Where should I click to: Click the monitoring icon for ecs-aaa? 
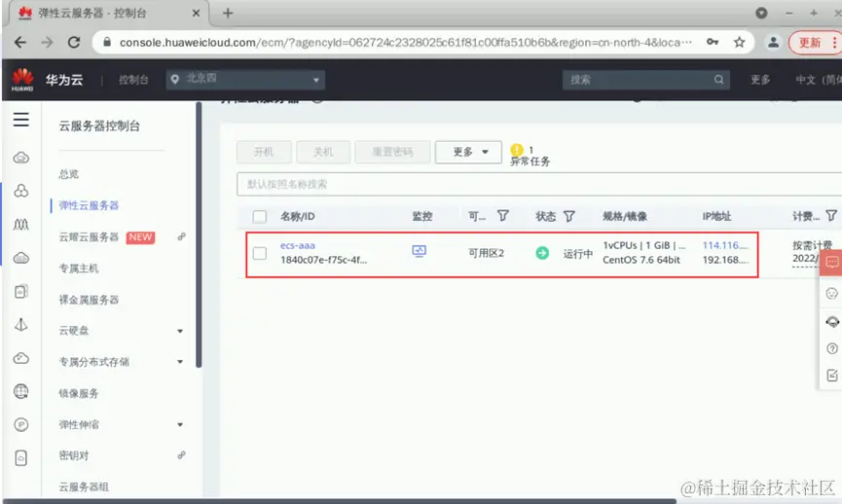tap(419, 251)
